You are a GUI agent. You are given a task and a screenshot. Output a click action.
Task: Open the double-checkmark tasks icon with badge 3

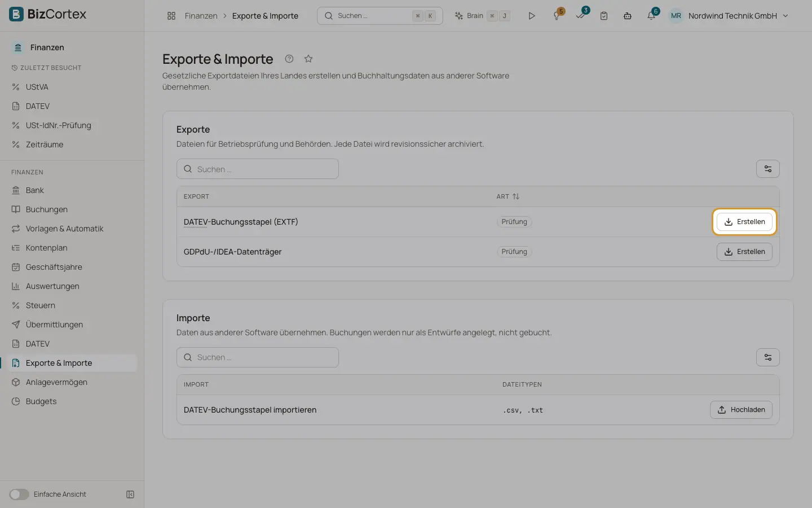pos(581,15)
